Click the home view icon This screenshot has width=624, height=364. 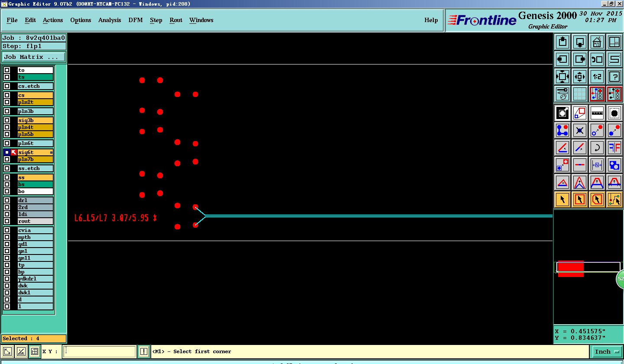tap(597, 42)
